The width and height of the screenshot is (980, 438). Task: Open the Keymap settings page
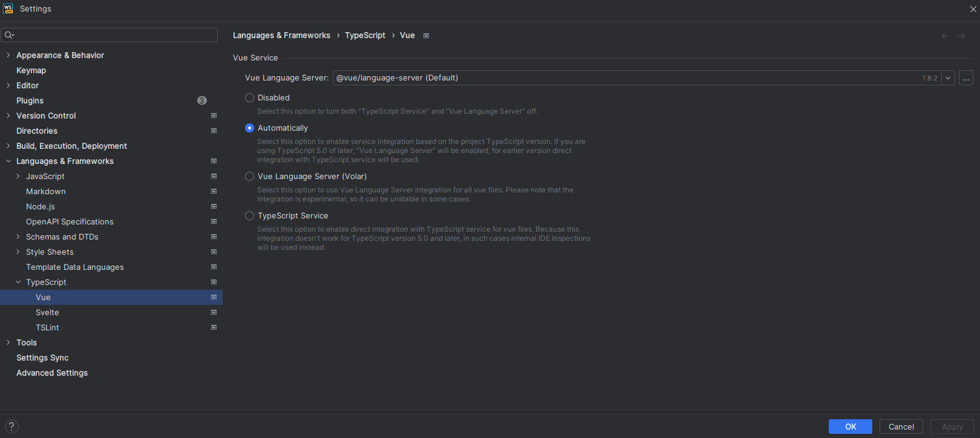[31, 70]
